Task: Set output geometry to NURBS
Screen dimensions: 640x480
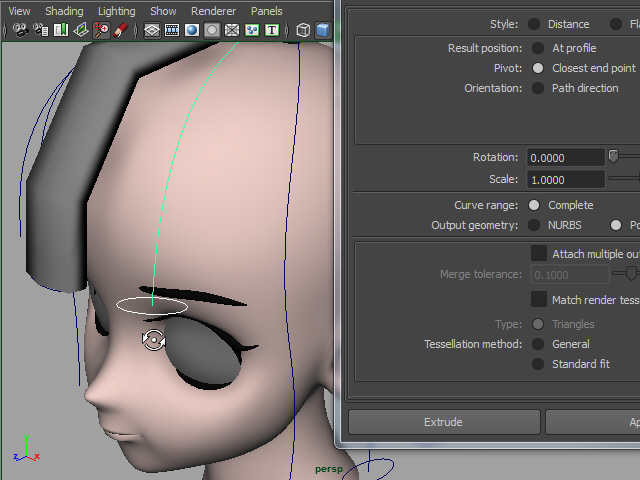Action: click(x=535, y=225)
